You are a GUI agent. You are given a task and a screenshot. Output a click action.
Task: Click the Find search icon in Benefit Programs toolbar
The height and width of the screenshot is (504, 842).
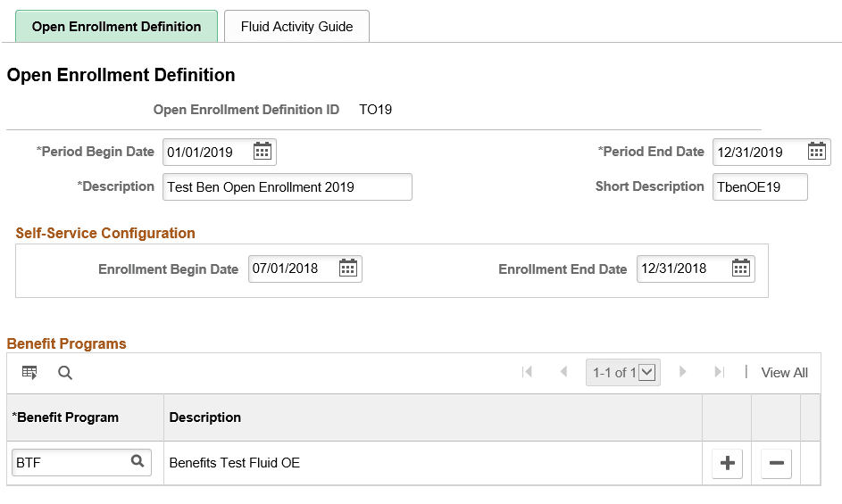pyautogui.click(x=65, y=373)
